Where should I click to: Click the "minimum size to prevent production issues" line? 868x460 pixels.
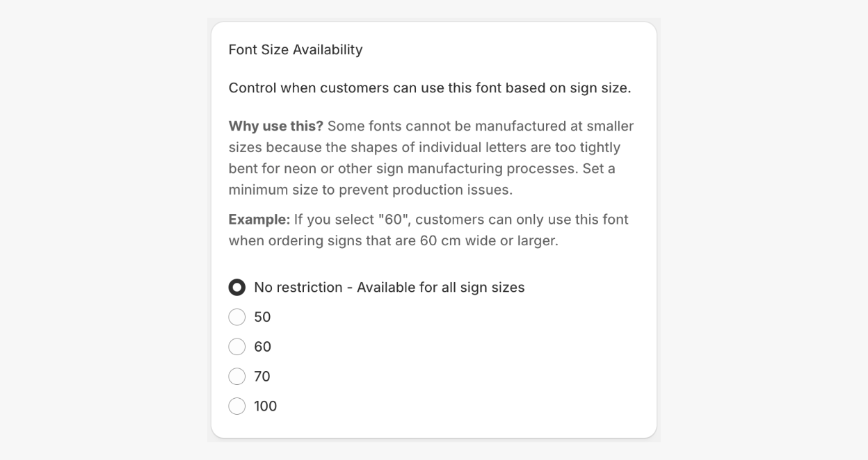(x=371, y=190)
